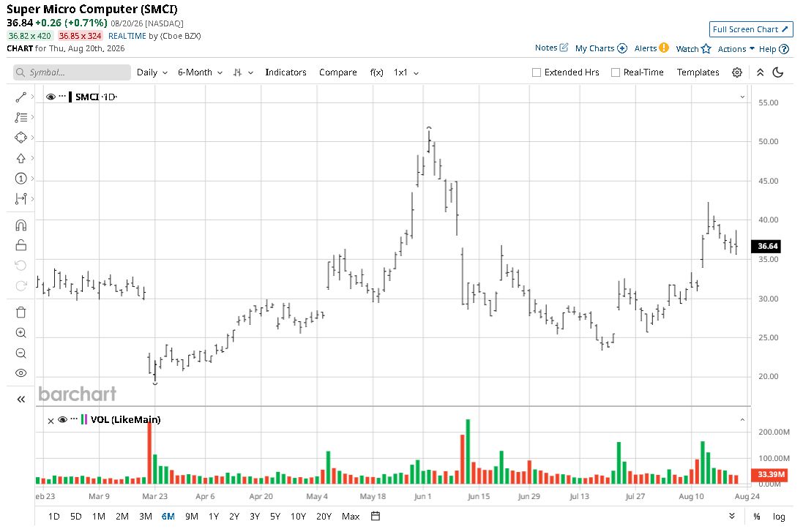Screen dimensions: 803x532
Task: Click the Notes pencil icon
Action: click(564, 48)
